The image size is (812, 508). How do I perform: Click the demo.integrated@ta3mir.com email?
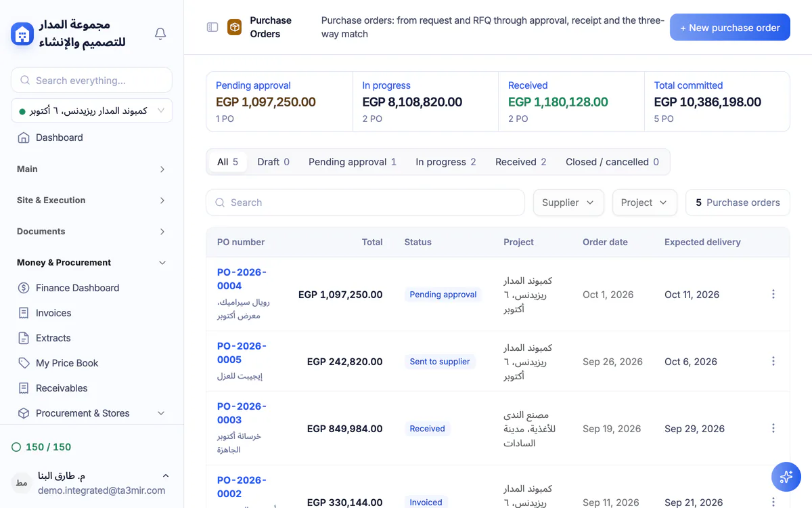(101, 490)
